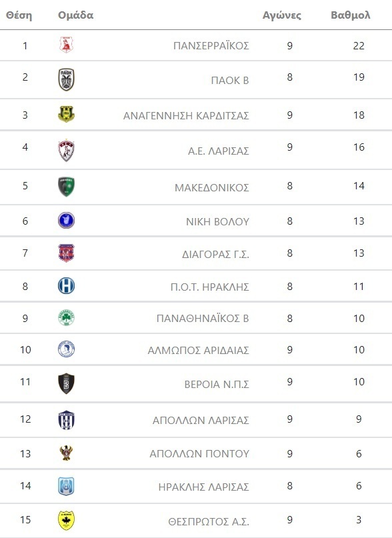Click the ΒΕΡΟΙΑ Ν.Π.Σ black shield icon
The image size is (392, 538).
(66, 383)
